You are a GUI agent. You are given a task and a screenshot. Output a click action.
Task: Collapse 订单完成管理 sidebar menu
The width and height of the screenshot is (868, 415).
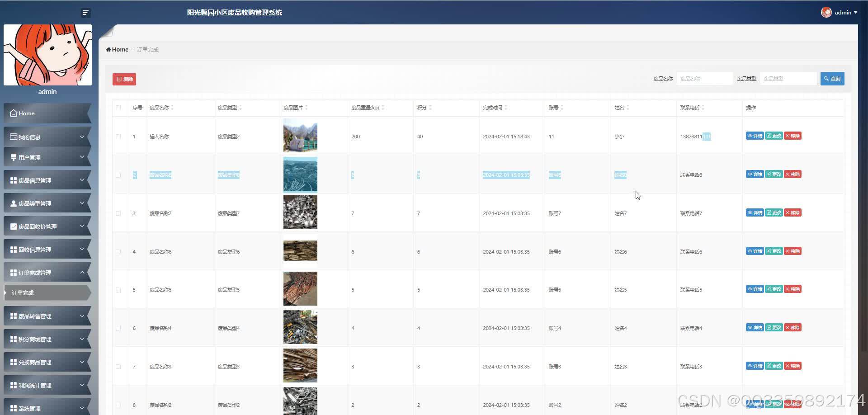pyautogui.click(x=47, y=273)
